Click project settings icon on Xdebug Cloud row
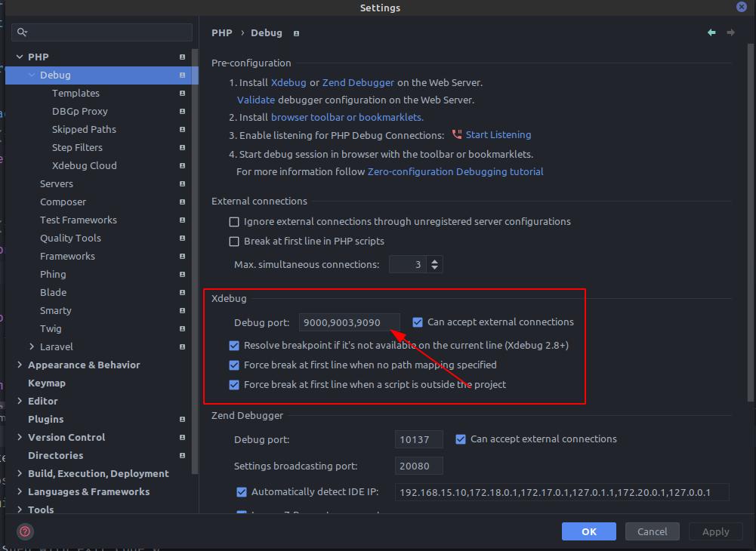The height and width of the screenshot is (551, 756). tap(182, 165)
